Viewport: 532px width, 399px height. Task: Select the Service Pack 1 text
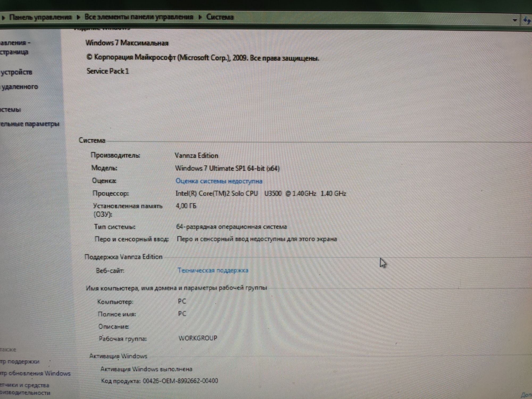pos(108,71)
